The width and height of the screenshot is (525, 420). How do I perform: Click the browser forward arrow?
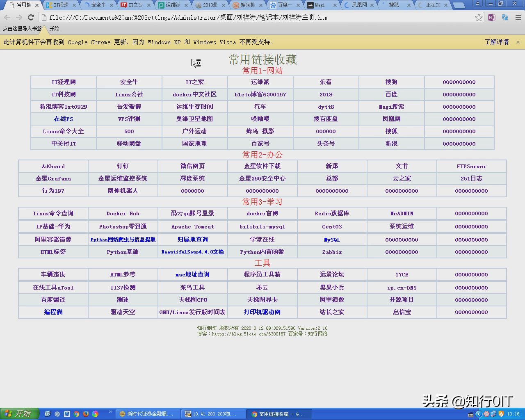pyautogui.click(x=19, y=18)
